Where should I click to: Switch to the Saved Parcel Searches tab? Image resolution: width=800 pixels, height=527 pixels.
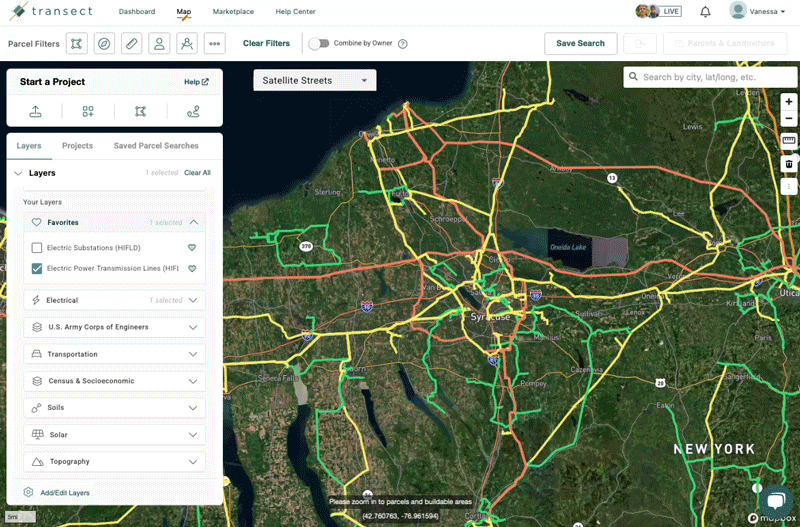click(x=156, y=146)
